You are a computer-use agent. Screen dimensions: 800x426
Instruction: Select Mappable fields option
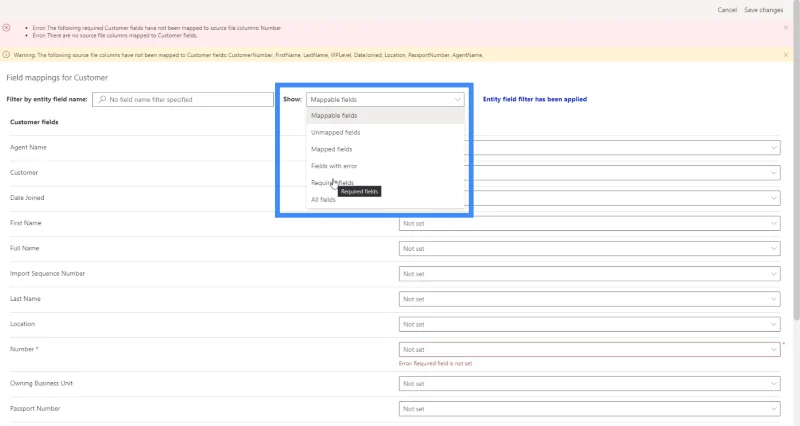pos(385,115)
